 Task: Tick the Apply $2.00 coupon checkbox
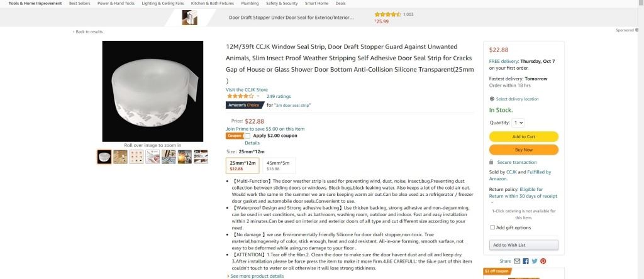(248, 136)
